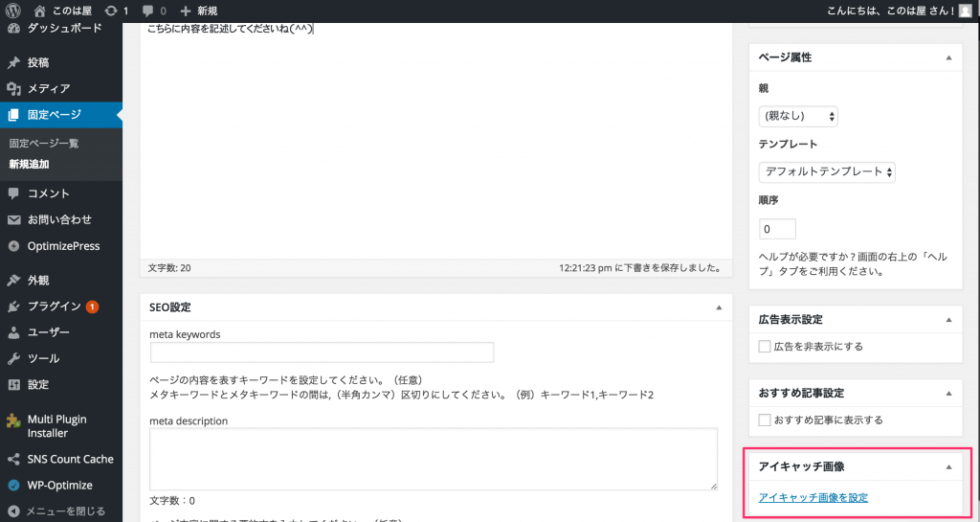This screenshot has width=980, height=522.
Task: Select 新規追加 submenu item
Action: 29,165
